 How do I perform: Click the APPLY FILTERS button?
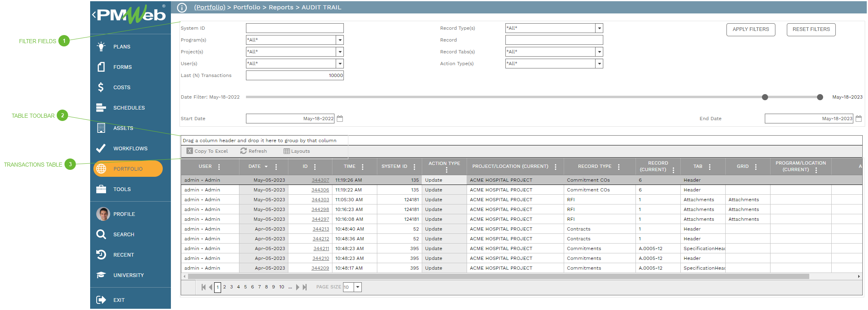coord(751,29)
